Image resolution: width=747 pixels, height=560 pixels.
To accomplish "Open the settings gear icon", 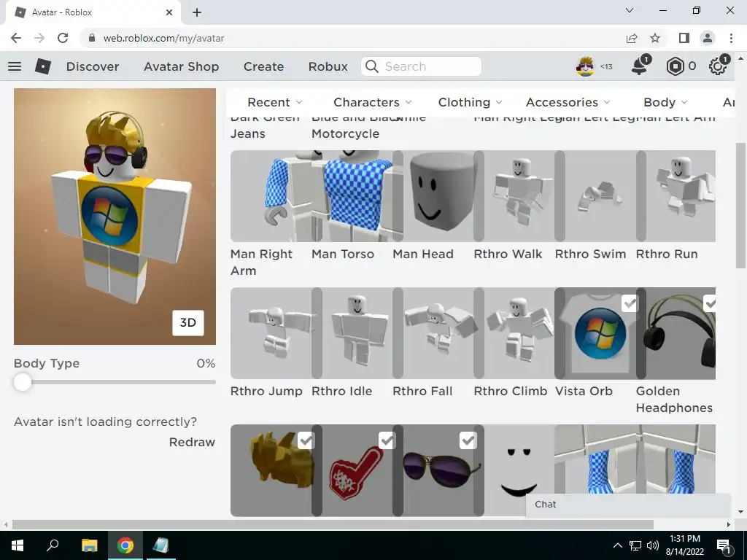I will point(718,66).
